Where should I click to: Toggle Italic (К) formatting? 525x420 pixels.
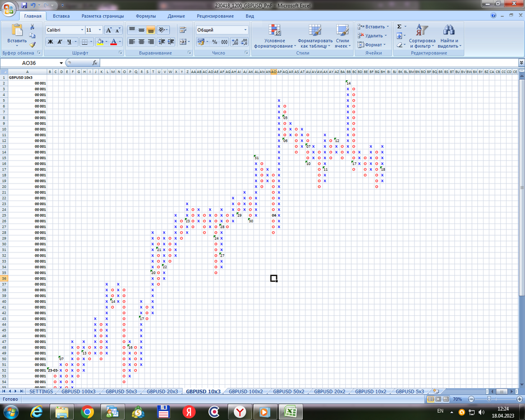tap(59, 42)
